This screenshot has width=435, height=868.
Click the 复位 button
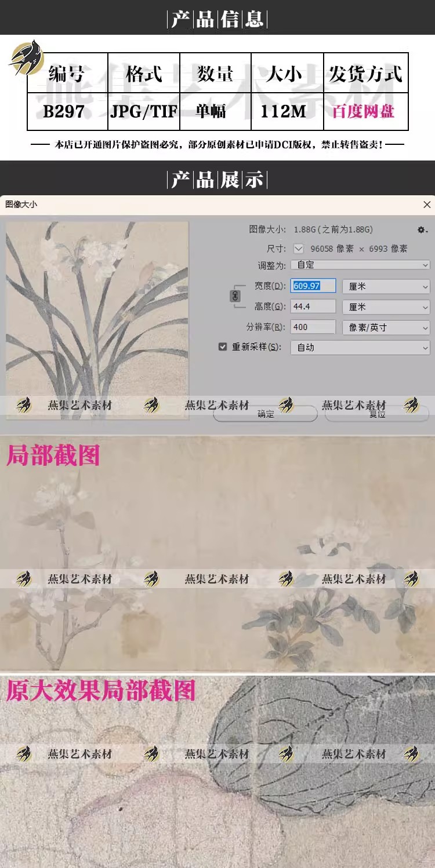(377, 414)
